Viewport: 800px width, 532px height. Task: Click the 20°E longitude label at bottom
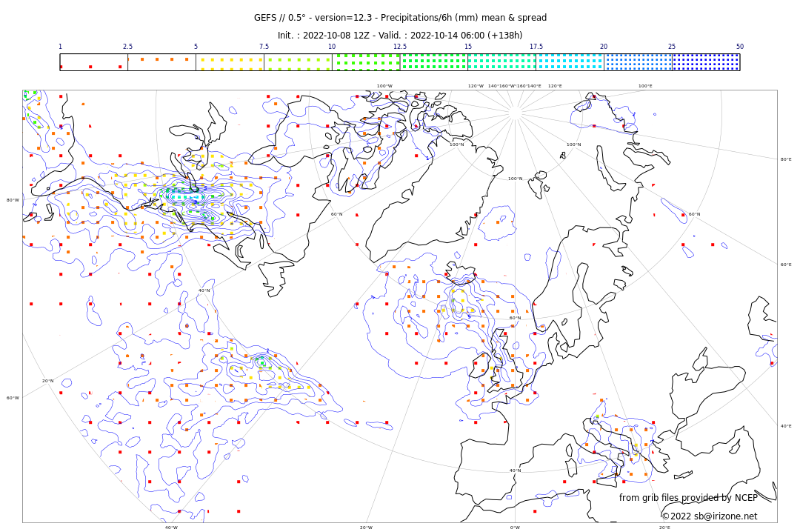(664, 528)
